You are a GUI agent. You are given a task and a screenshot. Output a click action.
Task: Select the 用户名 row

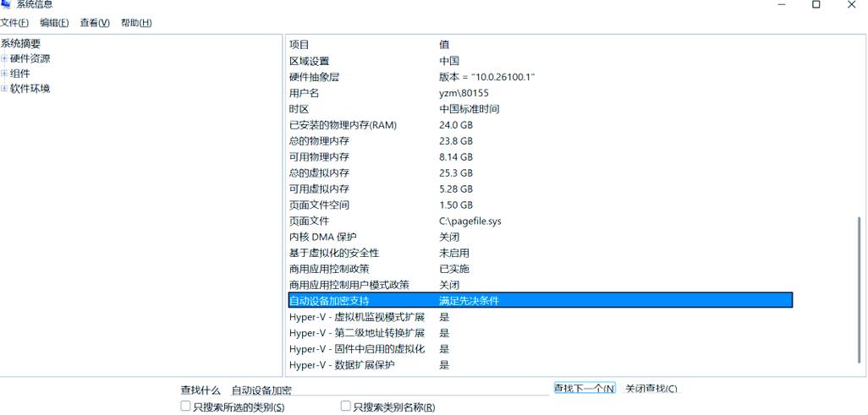click(x=541, y=93)
